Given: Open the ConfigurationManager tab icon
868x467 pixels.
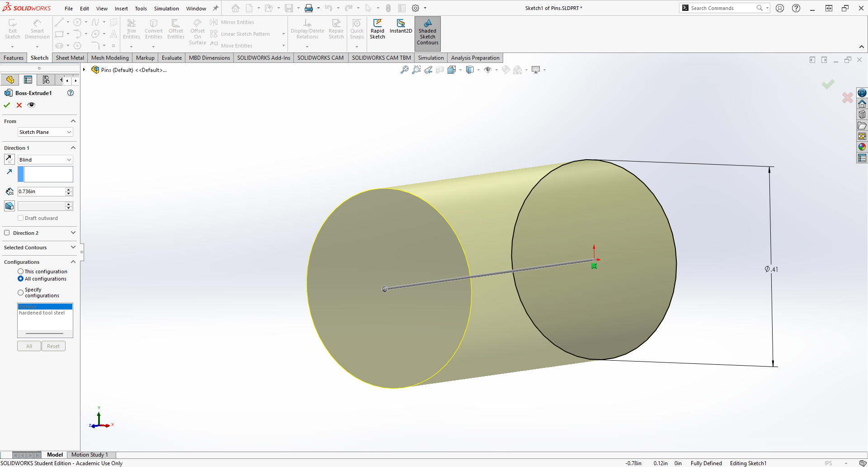Looking at the screenshot, I should point(46,80).
